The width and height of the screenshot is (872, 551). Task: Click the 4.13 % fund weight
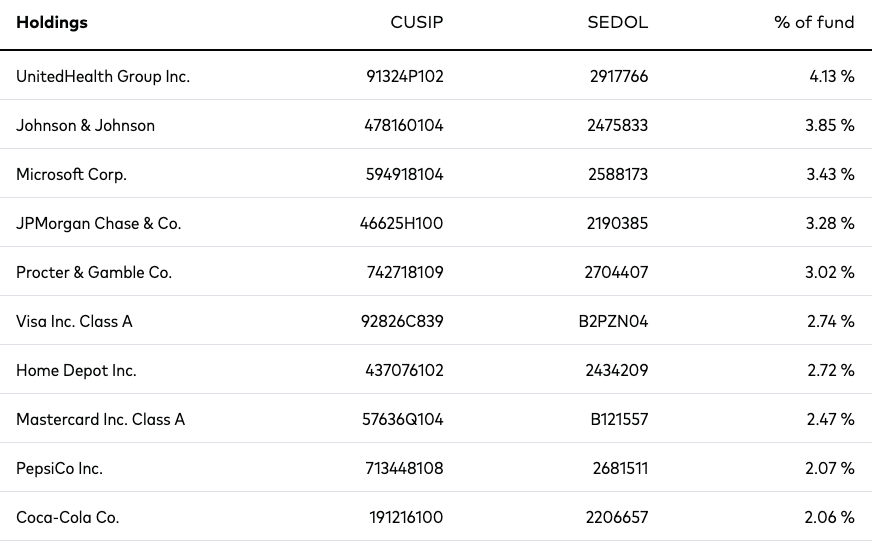[x=832, y=76]
